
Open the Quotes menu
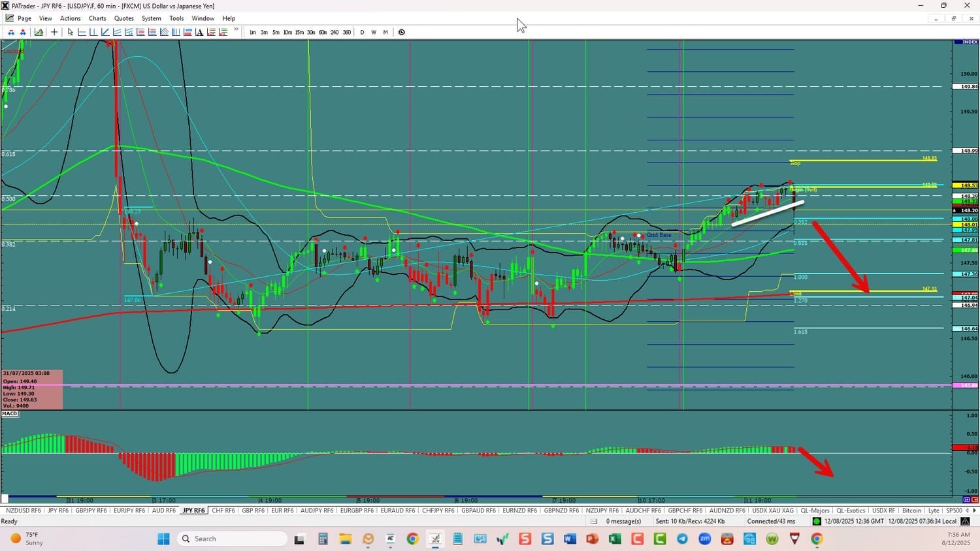coord(123,18)
